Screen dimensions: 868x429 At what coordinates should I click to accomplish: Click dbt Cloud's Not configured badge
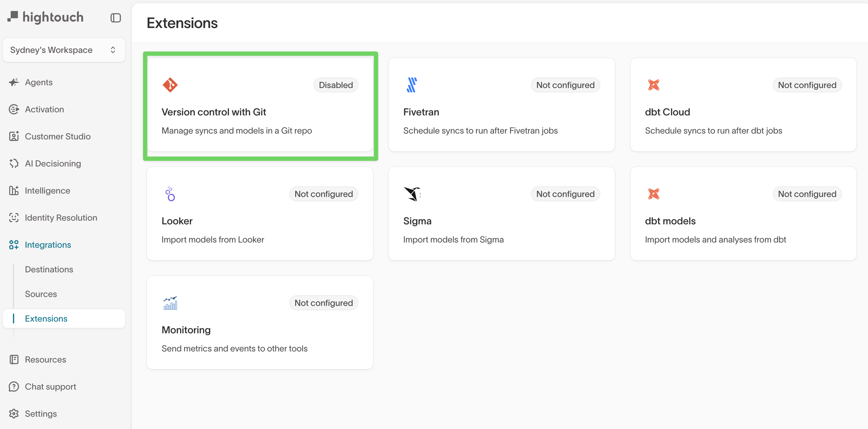point(807,85)
